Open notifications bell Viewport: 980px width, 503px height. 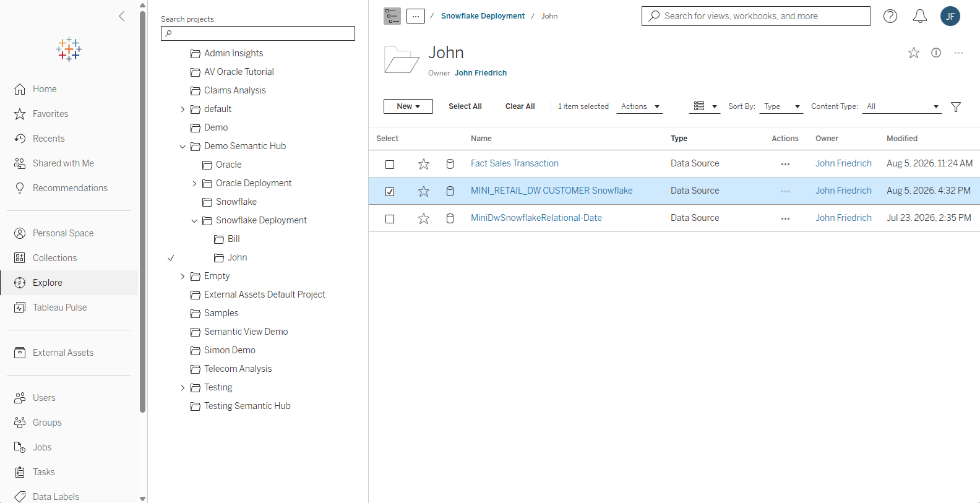(x=920, y=16)
